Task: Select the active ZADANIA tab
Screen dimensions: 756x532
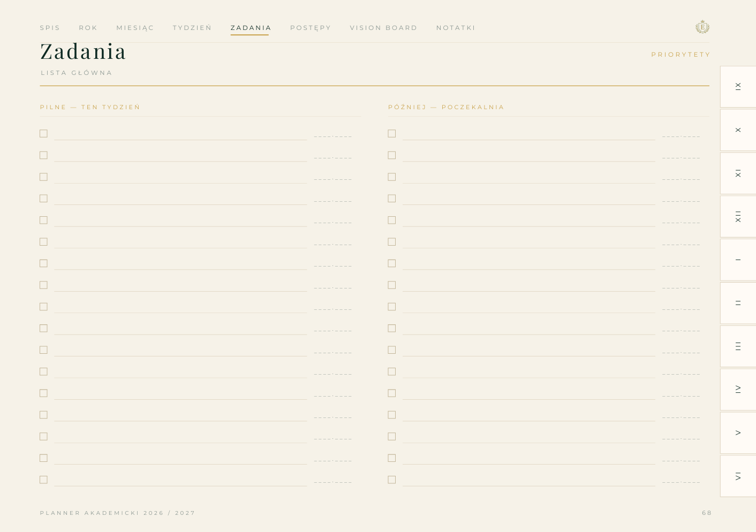Action: pyautogui.click(x=251, y=28)
